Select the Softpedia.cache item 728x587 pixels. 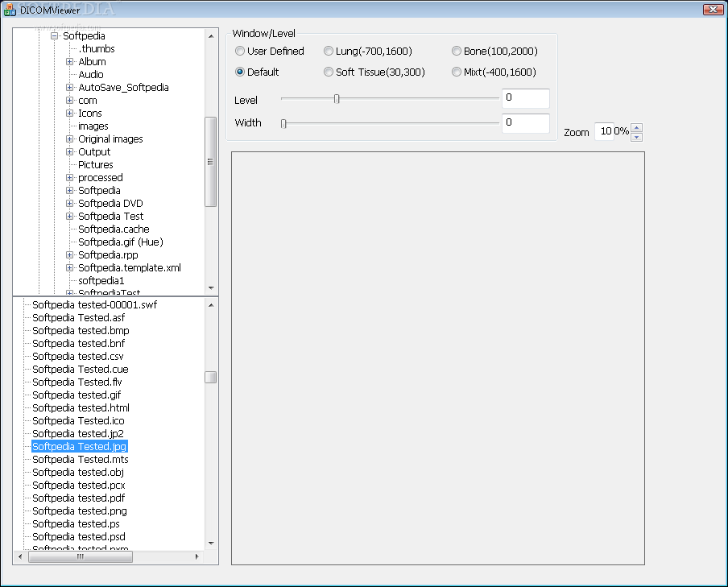coord(114,229)
